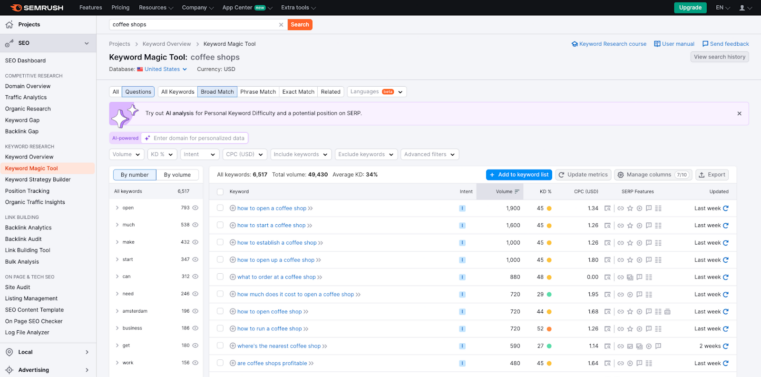Image resolution: width=761 pixels, height=377 pixels.
Task: Open the Include keywords dropdown
Action: click(x=301, y=154)
